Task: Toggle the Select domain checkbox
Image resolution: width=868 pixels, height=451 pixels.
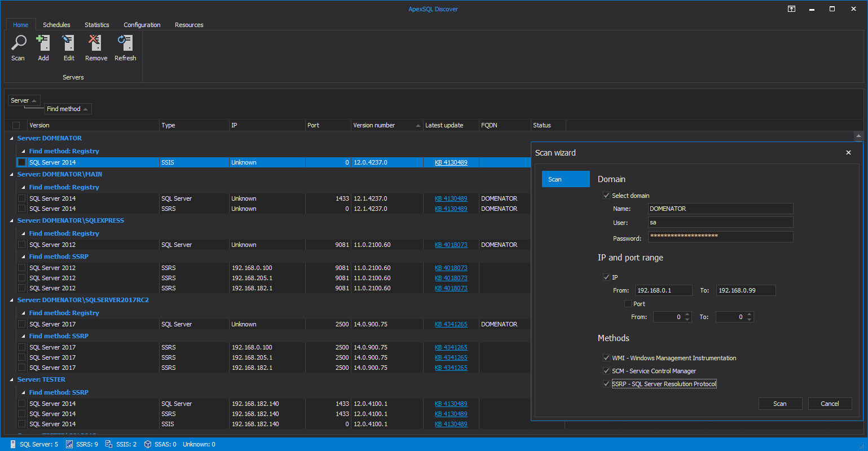Action: coord(606,196)
